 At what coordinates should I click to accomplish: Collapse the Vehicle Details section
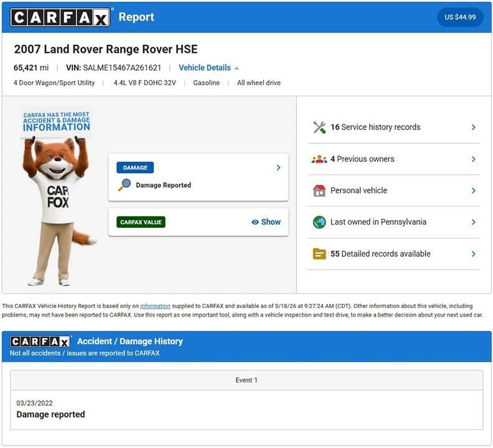coord(209,68)
